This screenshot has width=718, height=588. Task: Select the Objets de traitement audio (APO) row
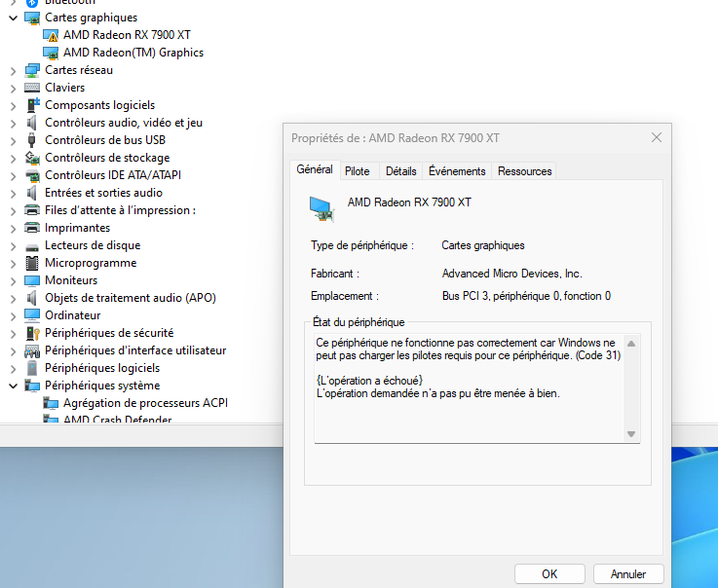[131, 298]
